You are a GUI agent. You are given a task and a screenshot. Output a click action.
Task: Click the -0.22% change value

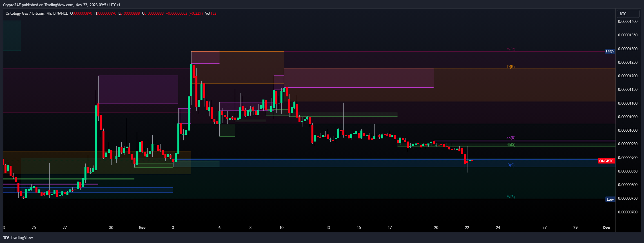(x=195, y=13)
